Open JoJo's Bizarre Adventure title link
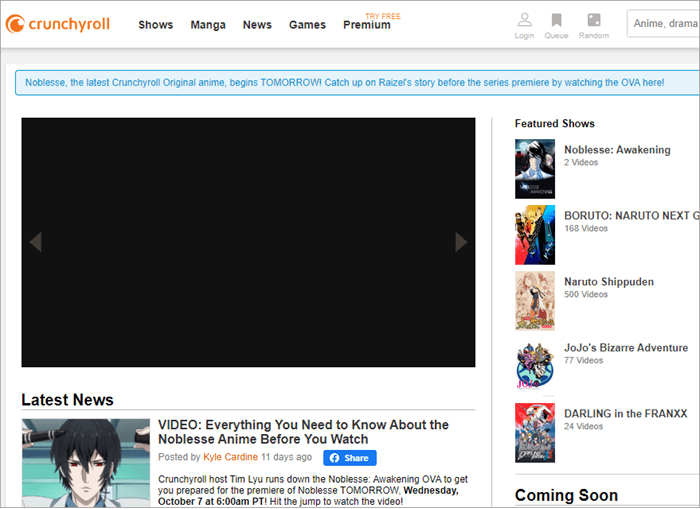700x509 pixels. pos(626,348)
